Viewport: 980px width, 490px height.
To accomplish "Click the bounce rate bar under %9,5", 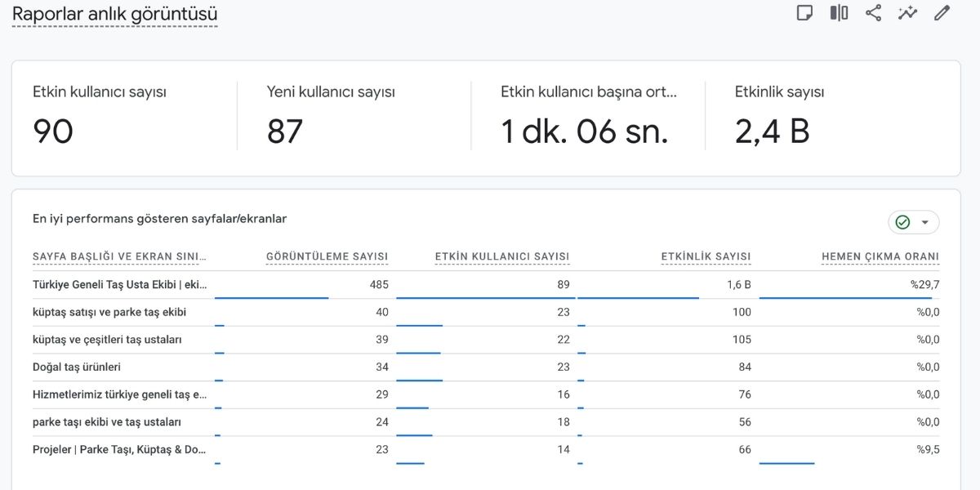I will coord(786,463).
